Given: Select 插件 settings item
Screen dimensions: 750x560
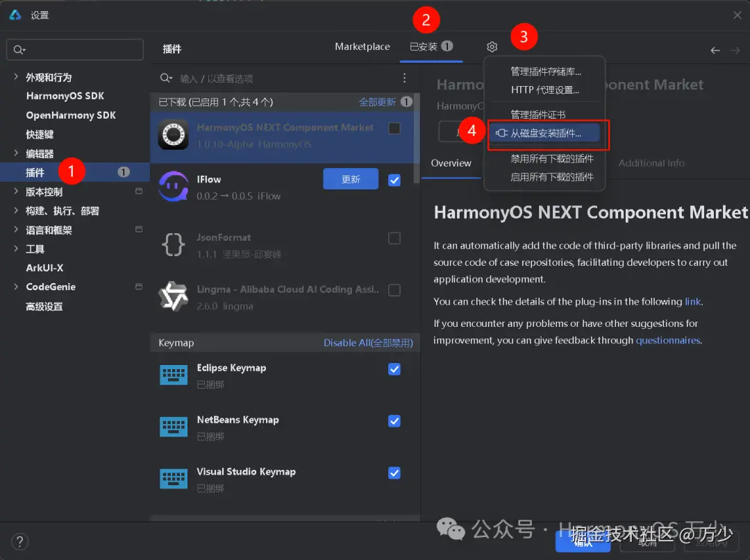Looking at the screenshot, I should click(74, 172).
